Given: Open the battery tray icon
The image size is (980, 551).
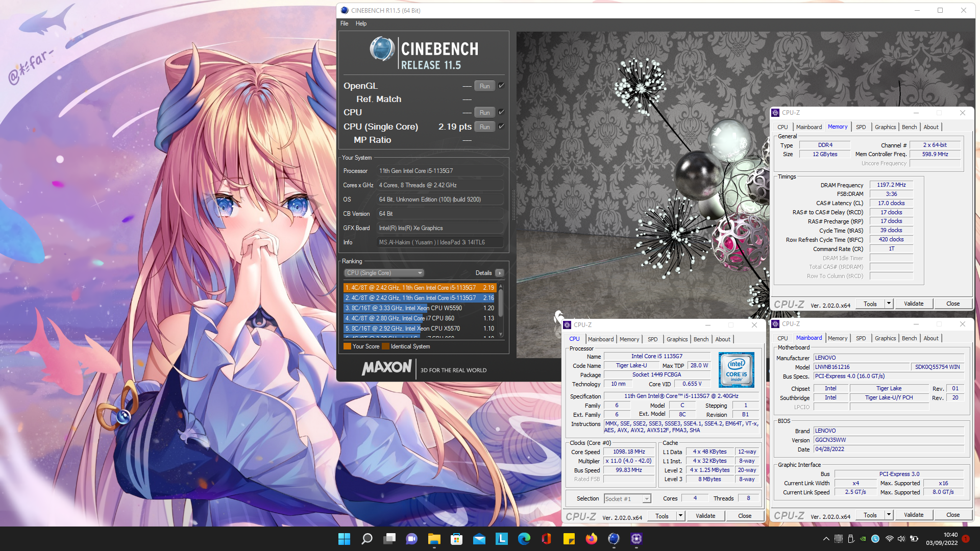Looking at the screenshot, I should click(x=914, y=539).
